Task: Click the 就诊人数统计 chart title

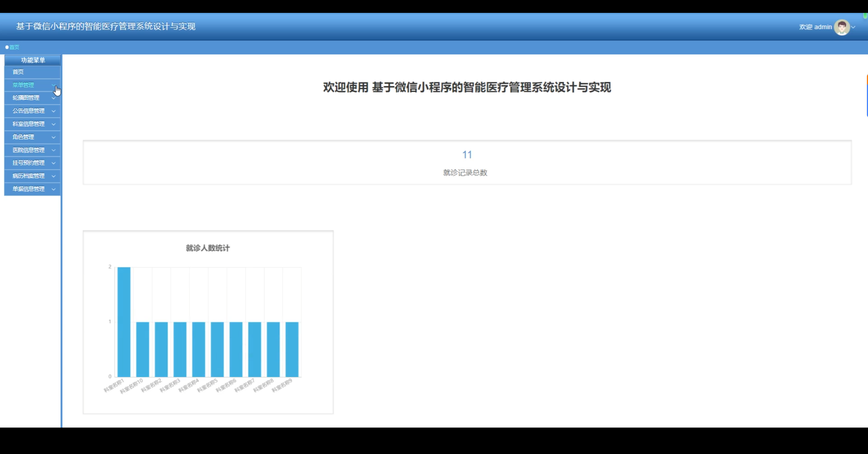Action: pos(208,248)
